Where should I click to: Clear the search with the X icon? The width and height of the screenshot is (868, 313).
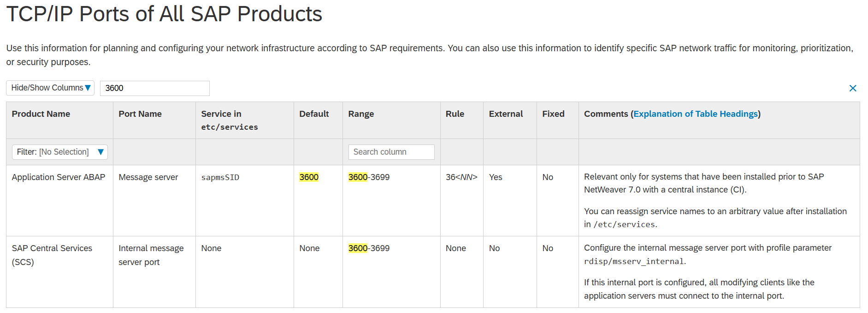click(852, 88)
